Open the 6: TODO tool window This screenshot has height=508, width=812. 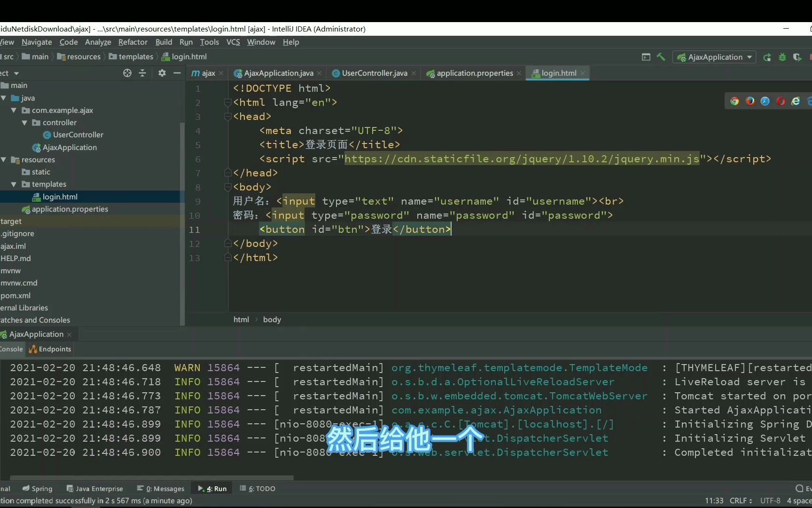[258, 489]
